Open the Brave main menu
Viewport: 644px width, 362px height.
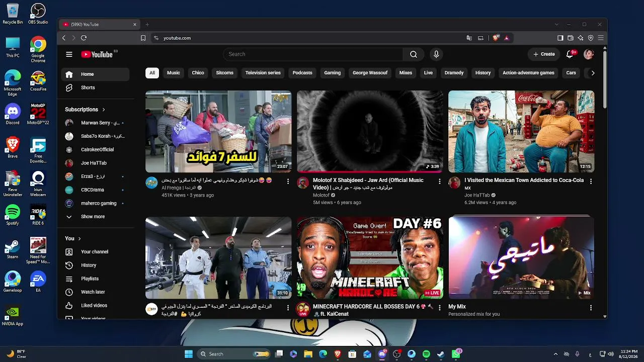coord(601,38)
